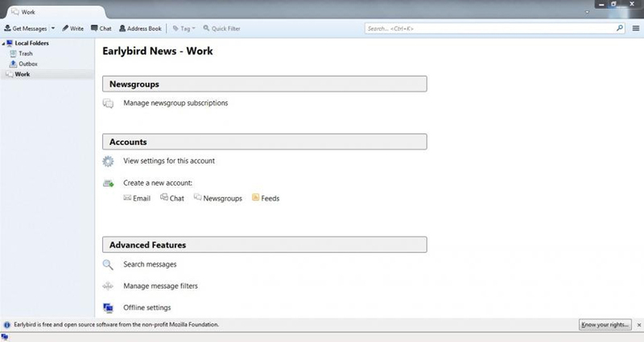Open the Tag dropdown
This screenshot has height=342, width=644.
(184, 28)
